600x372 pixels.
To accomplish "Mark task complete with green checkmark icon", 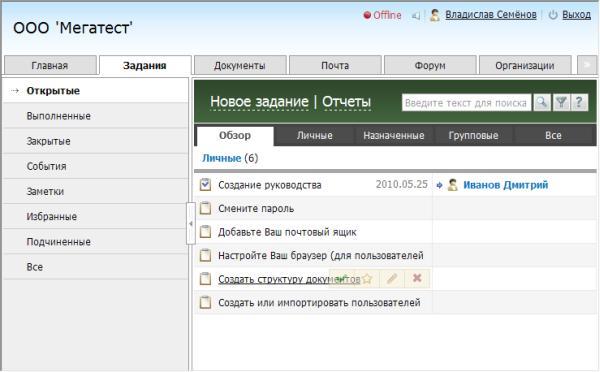I will [x=342, y=278].
